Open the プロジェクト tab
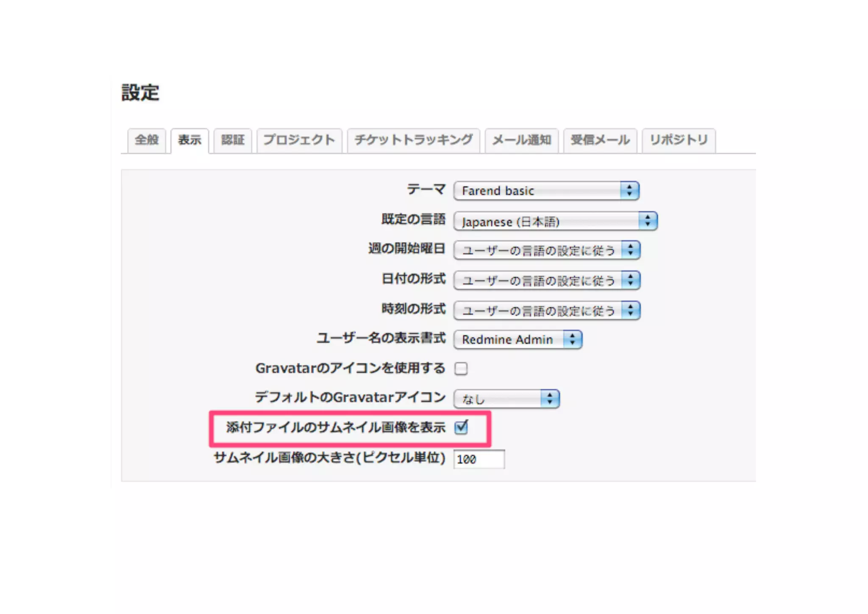 point(299,140)
